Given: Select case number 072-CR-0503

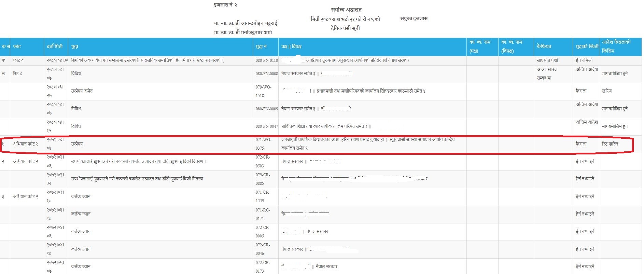Looking at the screenshot, I should [263, 162].
